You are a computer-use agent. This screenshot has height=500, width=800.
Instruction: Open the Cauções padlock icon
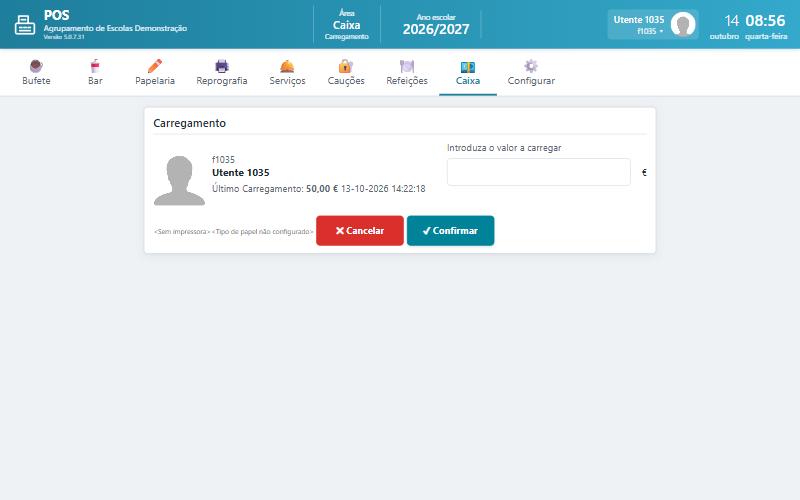(x=346, y=66)
